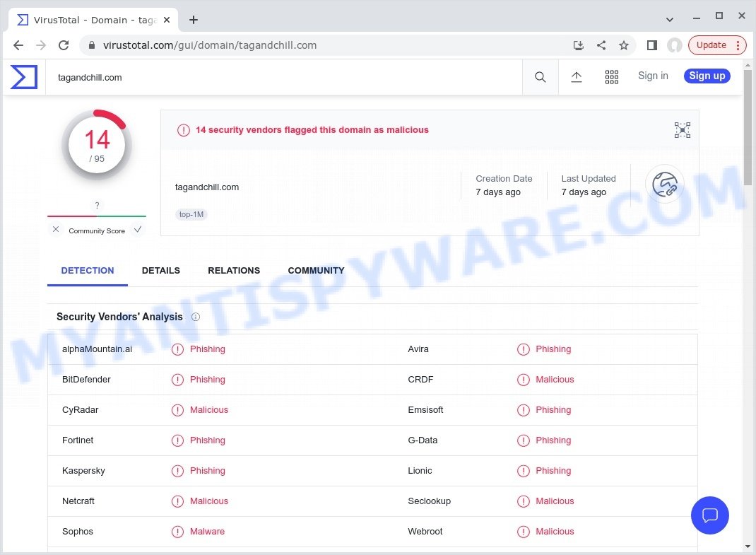Reload the page

point(64,45)
